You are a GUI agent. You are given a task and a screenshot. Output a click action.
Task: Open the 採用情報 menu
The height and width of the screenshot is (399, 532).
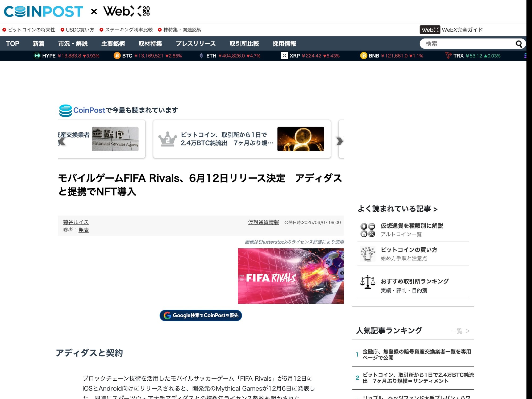point(284,44)
